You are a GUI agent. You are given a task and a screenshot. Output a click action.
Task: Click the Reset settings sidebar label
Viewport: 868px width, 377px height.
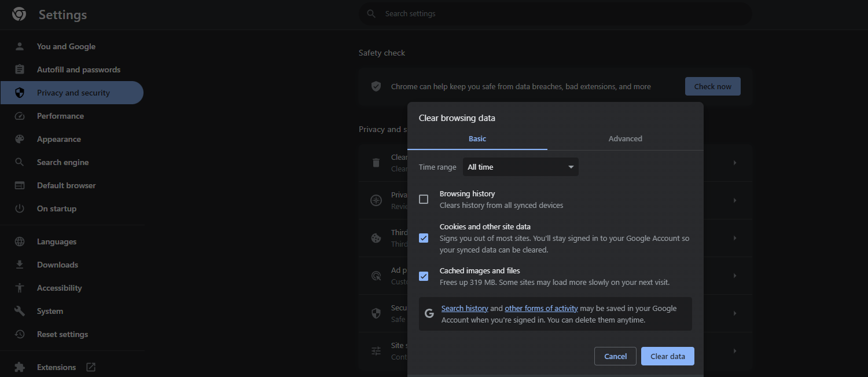click(x=62, y=334)
